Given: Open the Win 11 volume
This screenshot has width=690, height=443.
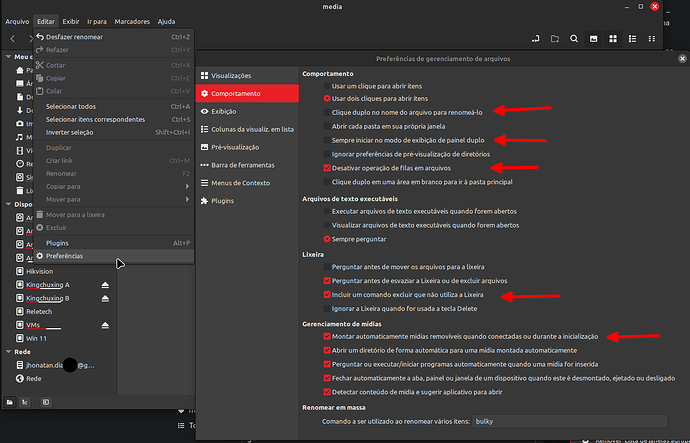Looking at the screenshot, I should 37,339.
